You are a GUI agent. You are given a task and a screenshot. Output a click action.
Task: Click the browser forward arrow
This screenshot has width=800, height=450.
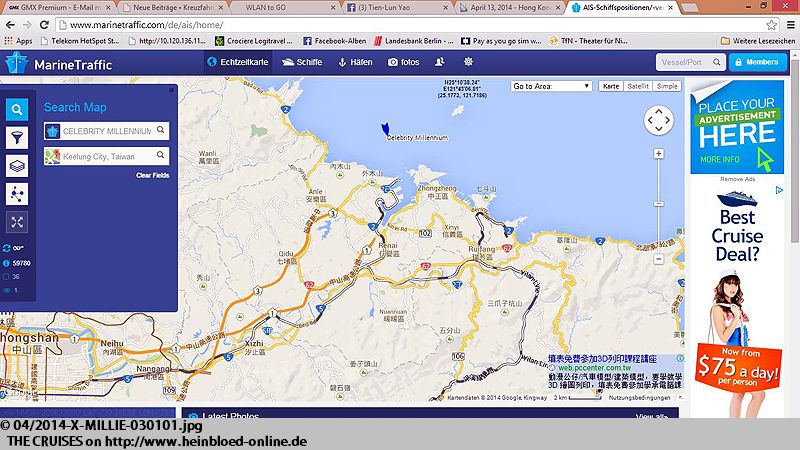pos(27,24)
